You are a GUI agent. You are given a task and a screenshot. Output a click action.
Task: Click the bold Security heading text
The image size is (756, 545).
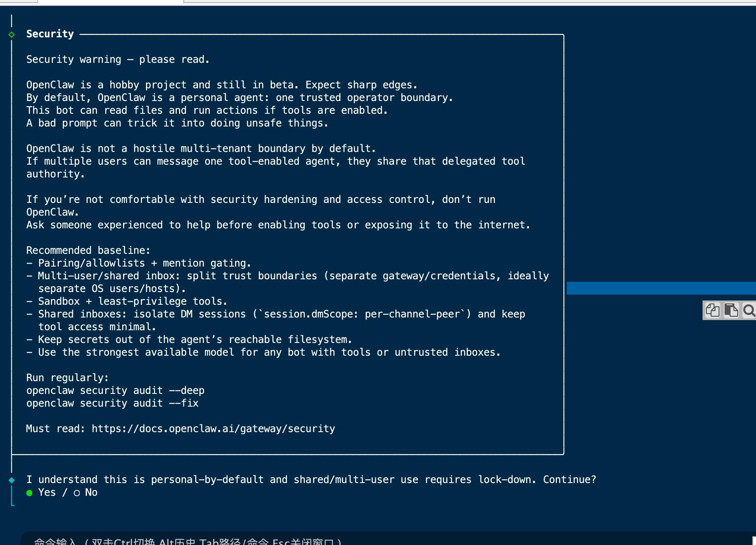50,34
